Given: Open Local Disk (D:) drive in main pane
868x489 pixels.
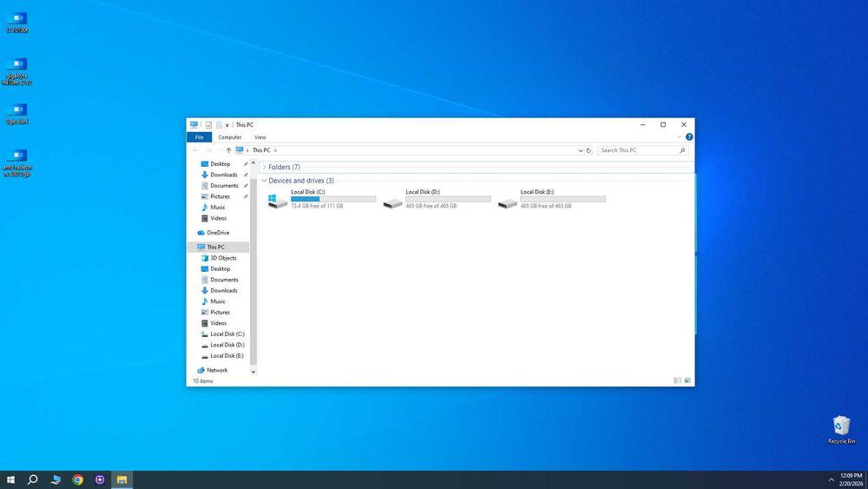Looking at the screenshot, I should click(437, 199).
